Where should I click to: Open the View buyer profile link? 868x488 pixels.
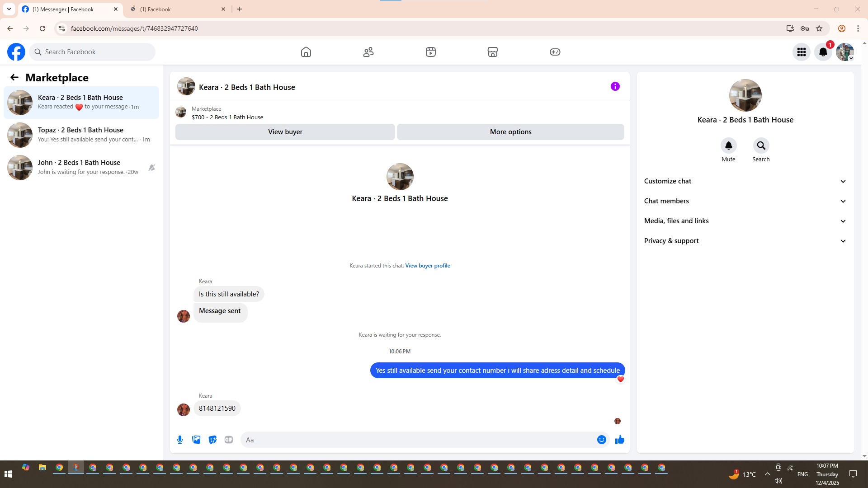click(x=427, y=266)
